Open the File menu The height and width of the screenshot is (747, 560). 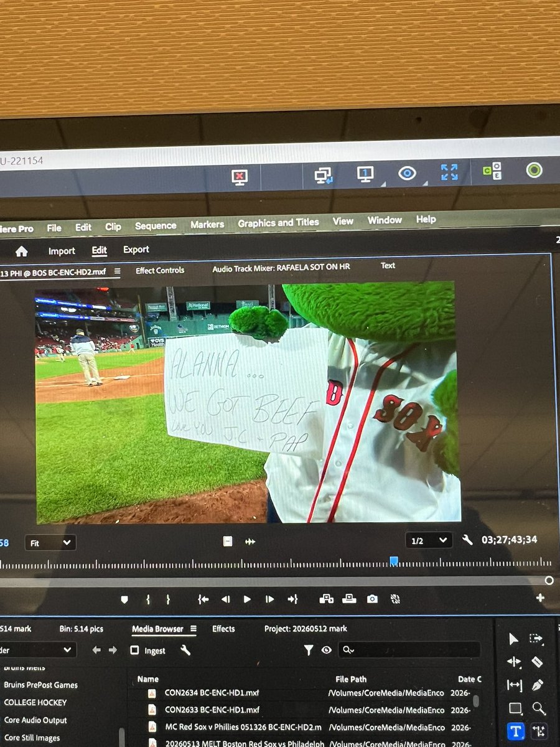tap(54, 228)
